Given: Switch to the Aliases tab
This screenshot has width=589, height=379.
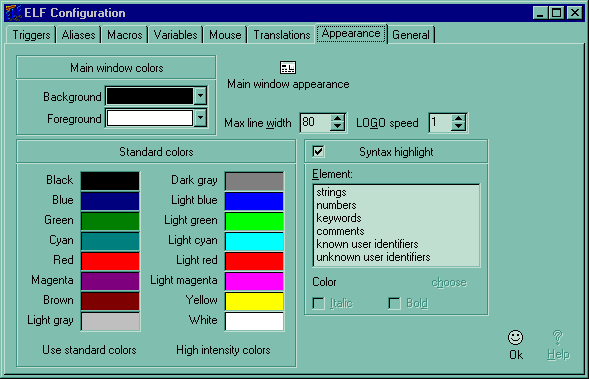Looking at the screenshot, I should pyautogui.click(x=79, y=35).
